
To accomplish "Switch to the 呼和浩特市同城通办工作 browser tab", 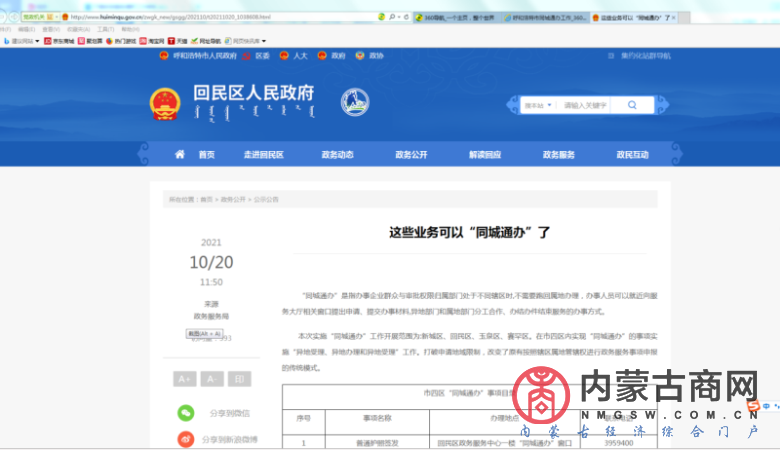I will pos(545,17).
